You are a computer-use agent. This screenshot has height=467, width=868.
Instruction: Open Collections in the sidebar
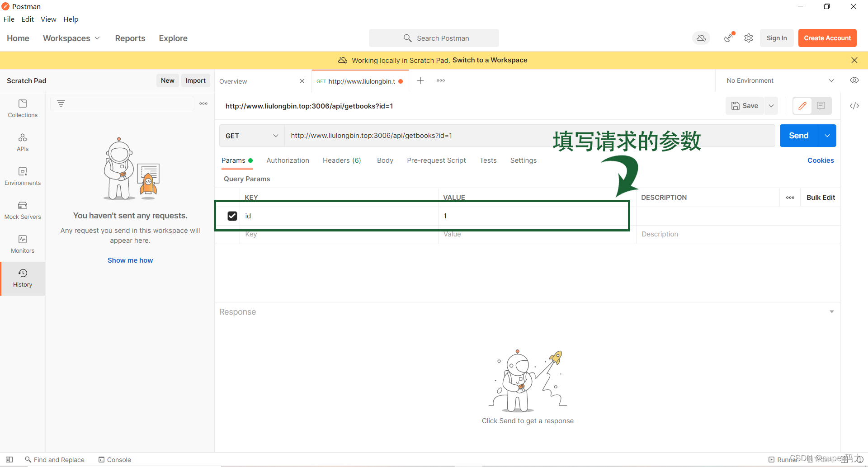point(23,108)
